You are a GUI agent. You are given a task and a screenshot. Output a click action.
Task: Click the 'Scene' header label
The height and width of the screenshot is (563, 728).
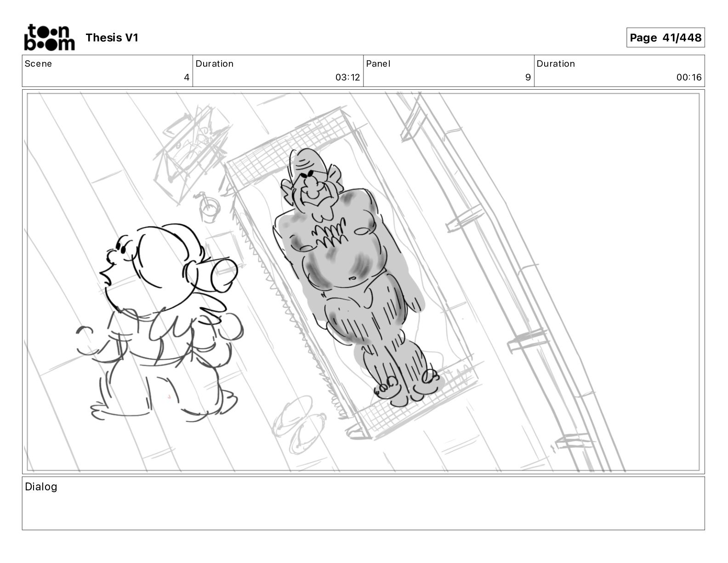click(38, 64)
